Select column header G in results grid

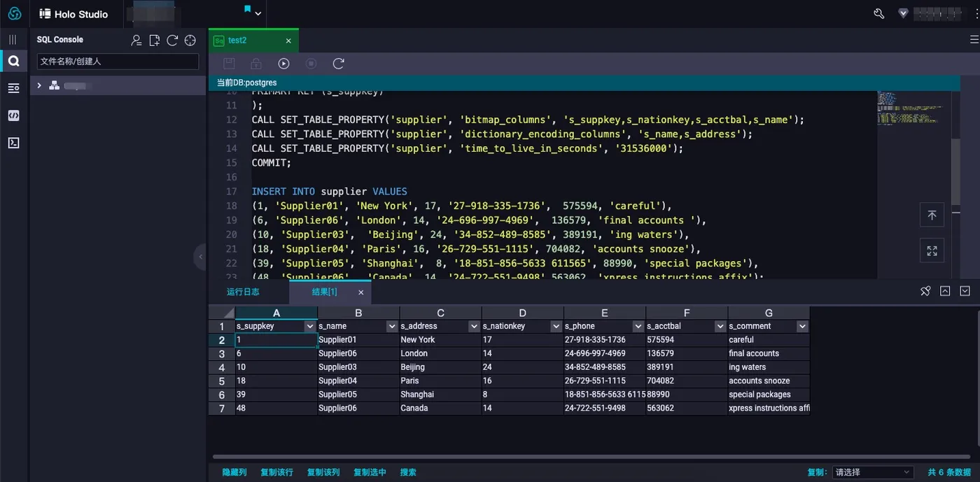tap(769, 313)
